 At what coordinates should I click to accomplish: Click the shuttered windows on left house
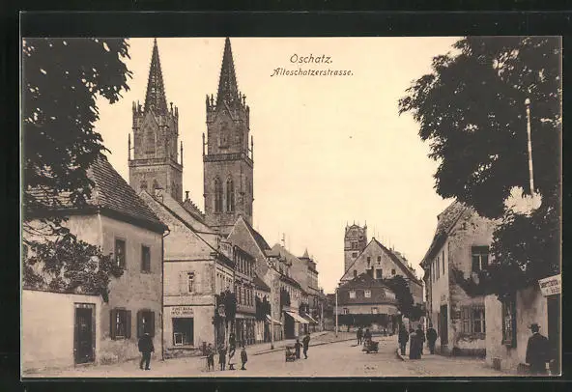pyautogui.click(x=132, y=323)
